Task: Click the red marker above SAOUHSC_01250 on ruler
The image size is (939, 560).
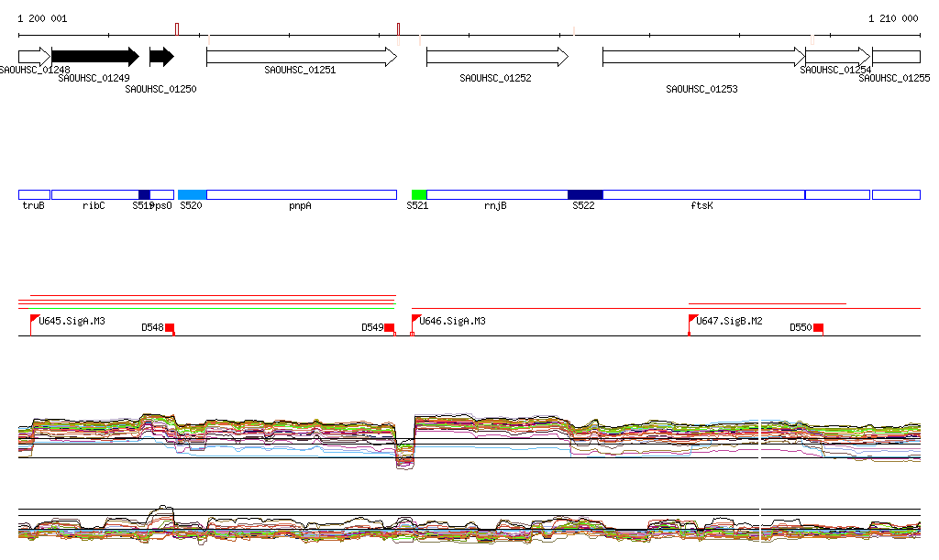Action: click(x=177, y=29)
